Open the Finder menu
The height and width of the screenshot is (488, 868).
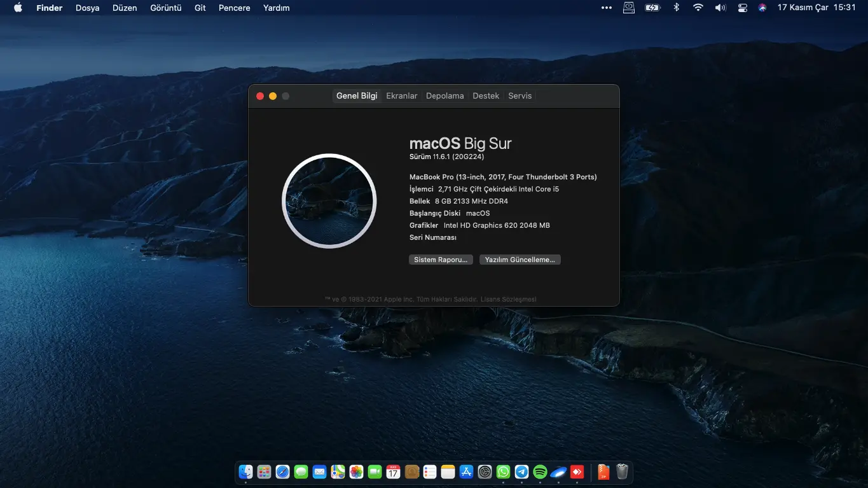50,8
